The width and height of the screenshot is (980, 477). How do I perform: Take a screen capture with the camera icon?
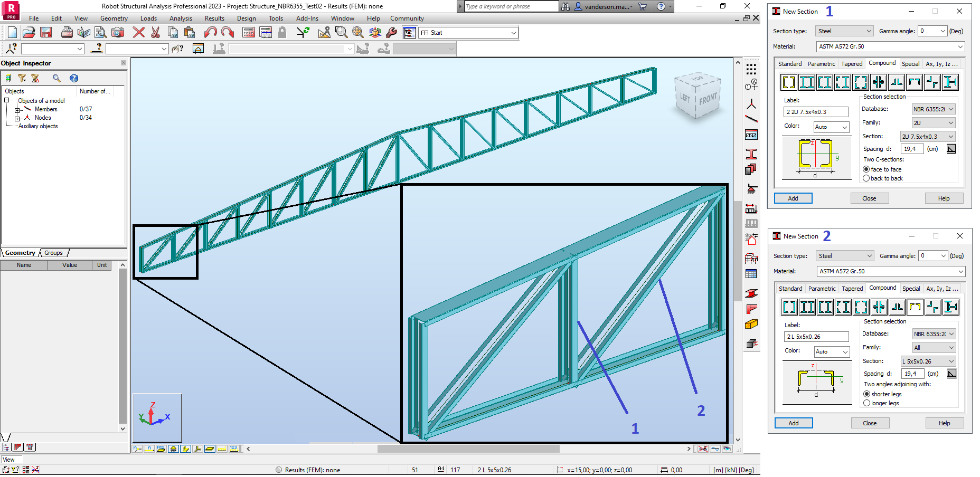(118, 33)
